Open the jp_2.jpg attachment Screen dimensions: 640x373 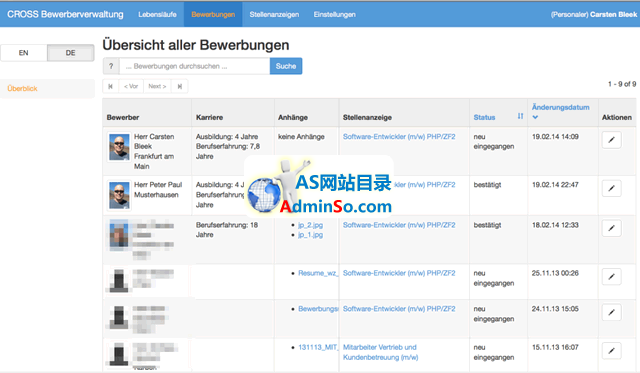[x=311, y=225]
